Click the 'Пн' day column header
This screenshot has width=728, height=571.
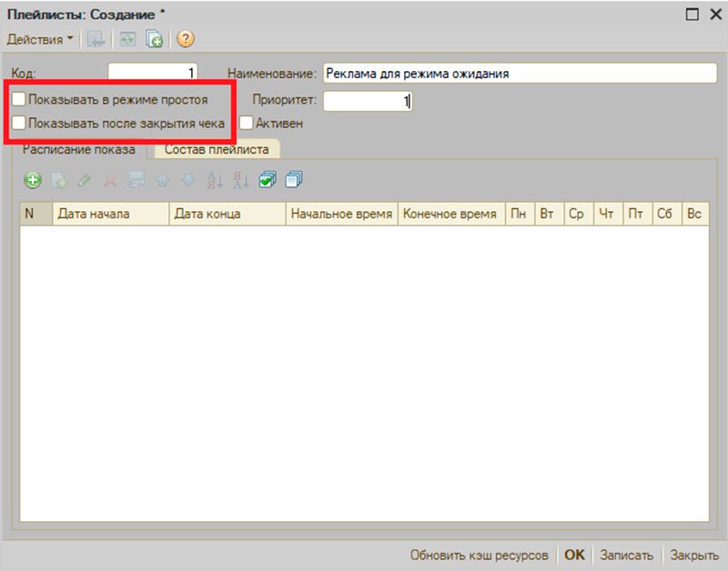coord(520,214)
